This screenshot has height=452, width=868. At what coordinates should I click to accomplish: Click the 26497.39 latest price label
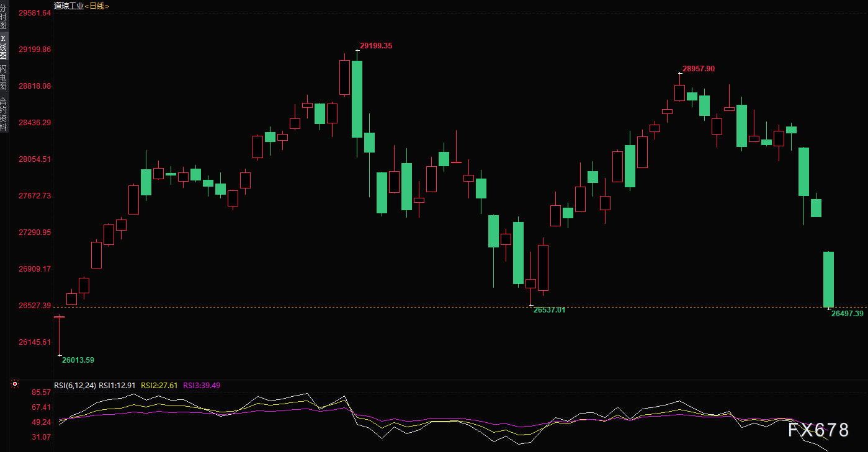tap(848, 314)
